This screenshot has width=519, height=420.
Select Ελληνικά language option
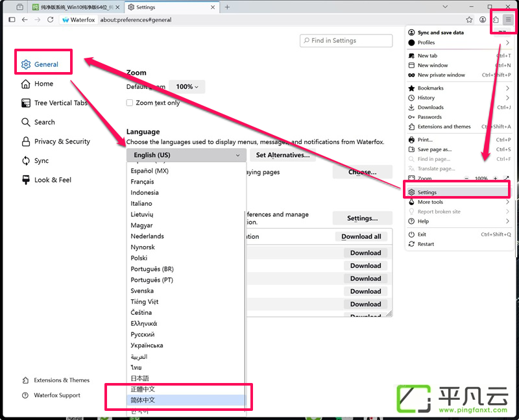[x=186, y=323]
